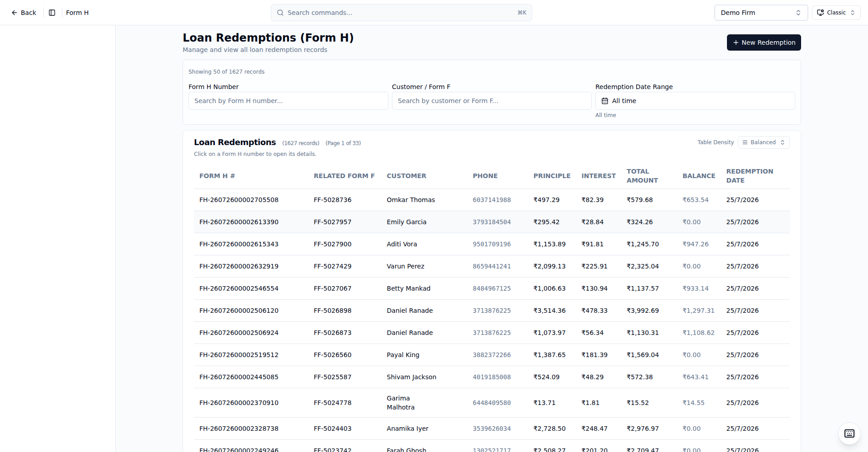The width and height of the screenshot is (868, 452).
Task: Open record FH-26072600002445085
Action: click(239, 377)
